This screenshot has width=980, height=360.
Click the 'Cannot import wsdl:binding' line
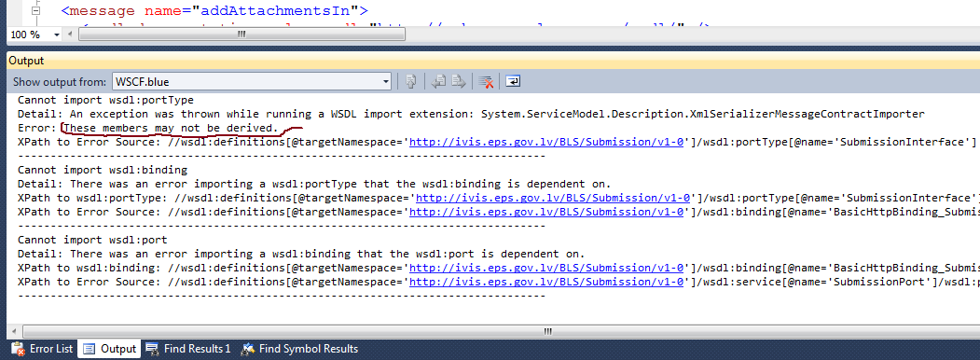103,170
